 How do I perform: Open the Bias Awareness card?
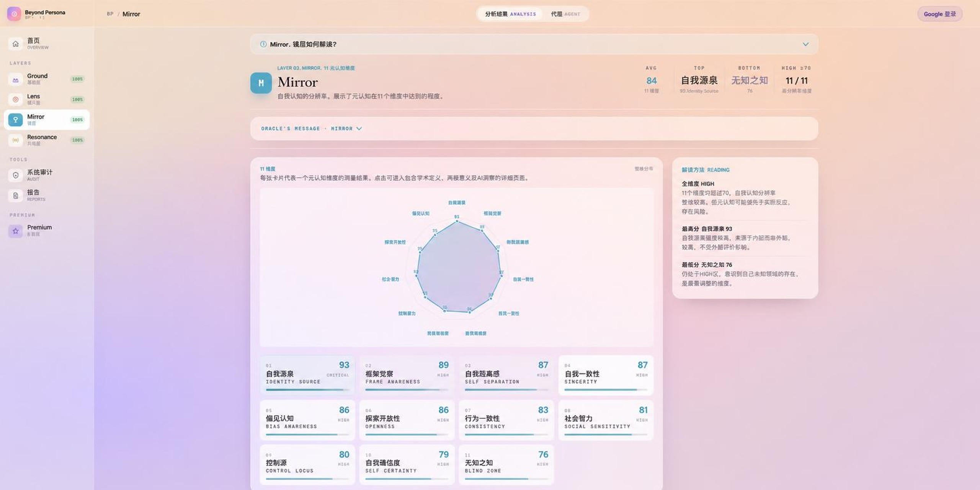pyautogui.click(x=307, y=420)
